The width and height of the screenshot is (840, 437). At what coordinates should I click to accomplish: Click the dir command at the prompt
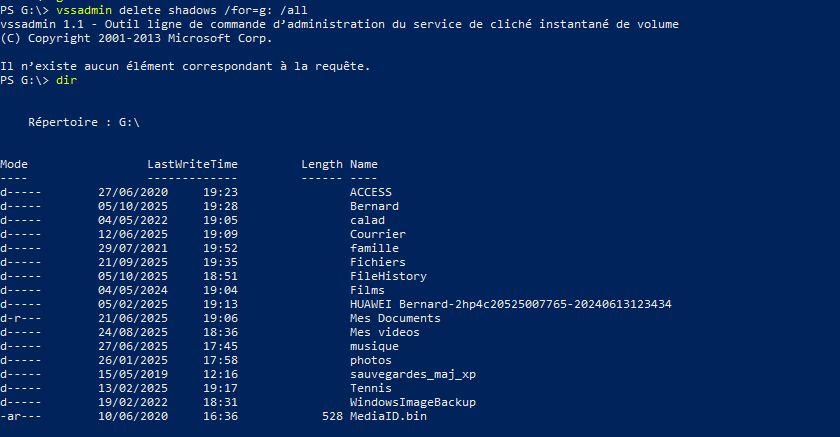pos(66,80)
